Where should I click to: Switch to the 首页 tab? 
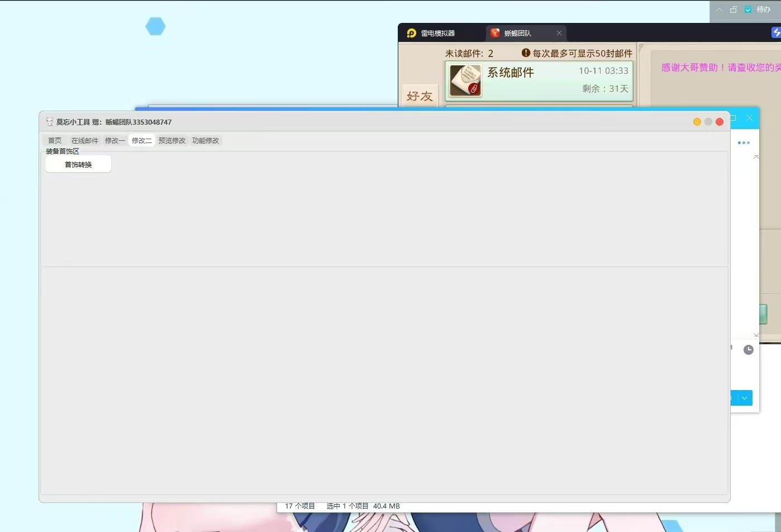(55, 141)
